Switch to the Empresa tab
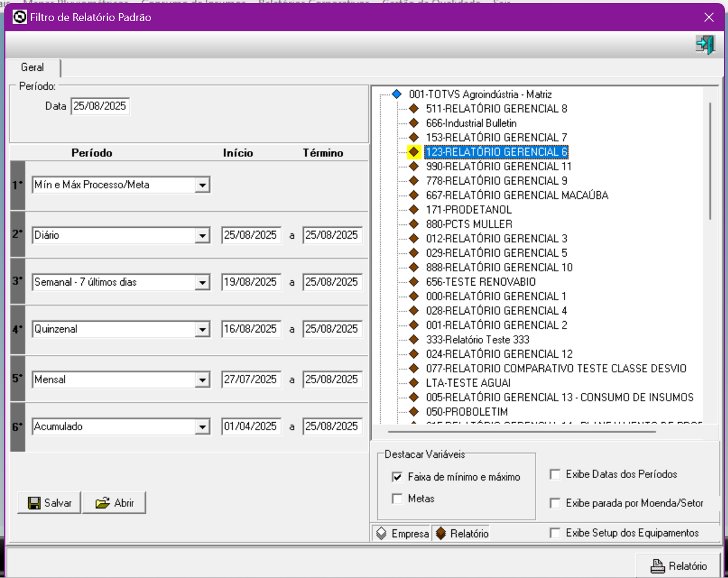This screenshot has width=728, height=578. tap(402, 533)
